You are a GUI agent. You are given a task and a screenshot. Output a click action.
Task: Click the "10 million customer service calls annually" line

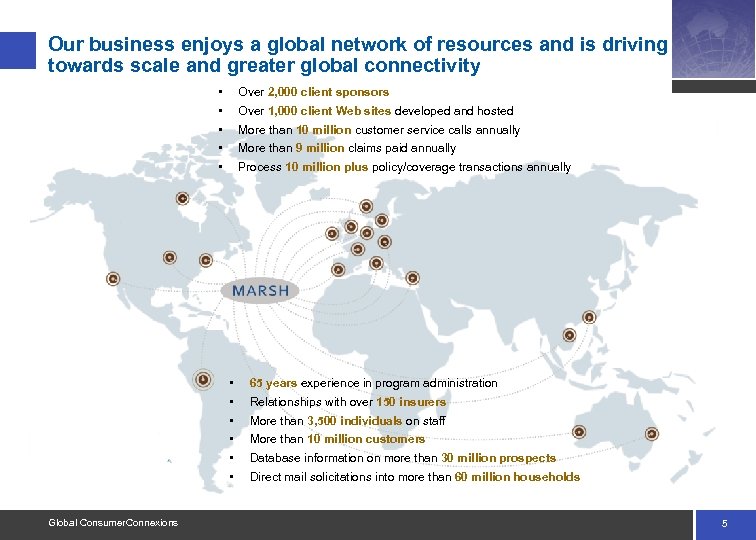[x=379, y=130]
